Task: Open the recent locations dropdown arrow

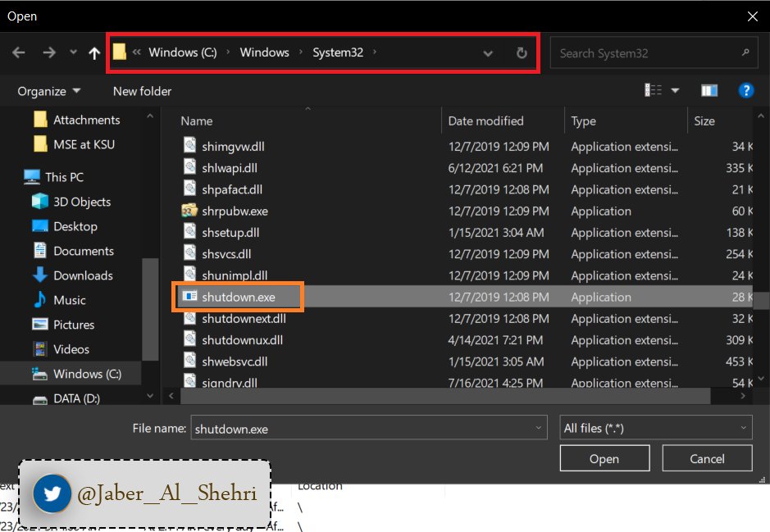Action: point(73,52)
